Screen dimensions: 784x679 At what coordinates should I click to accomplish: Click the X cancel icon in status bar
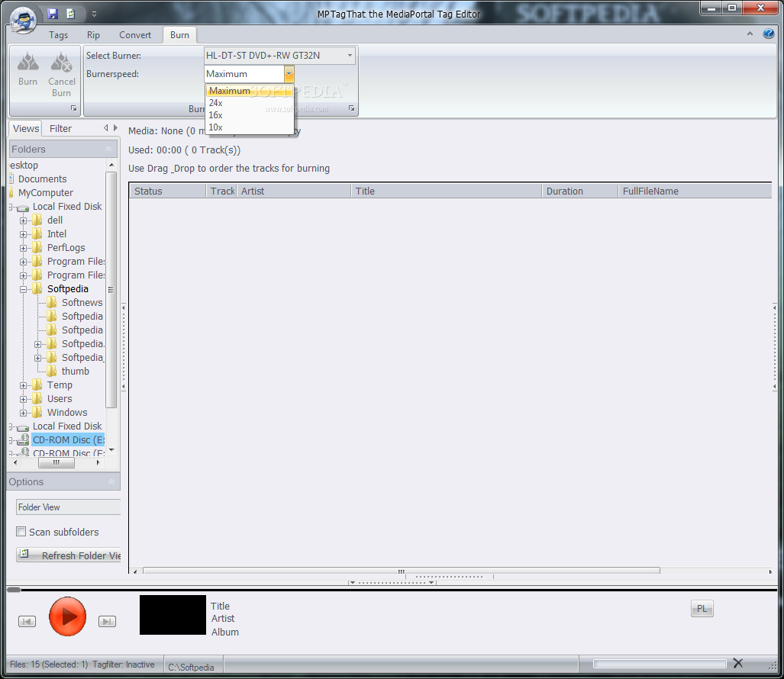[737, 663]
